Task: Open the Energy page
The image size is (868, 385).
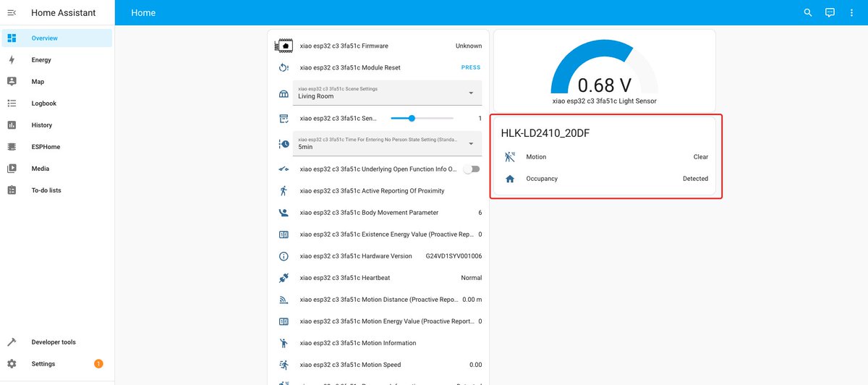Action: [x=57, y=60]
